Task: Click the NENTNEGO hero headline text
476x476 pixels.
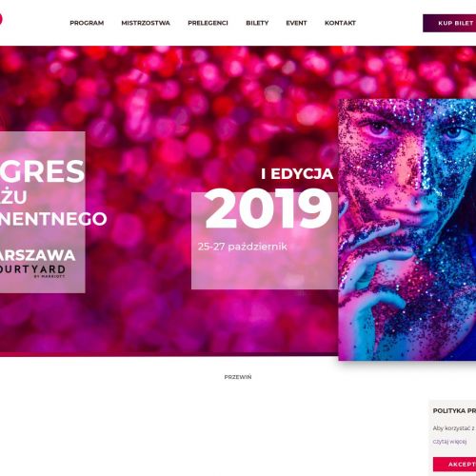Action: [x=53, y=219]
